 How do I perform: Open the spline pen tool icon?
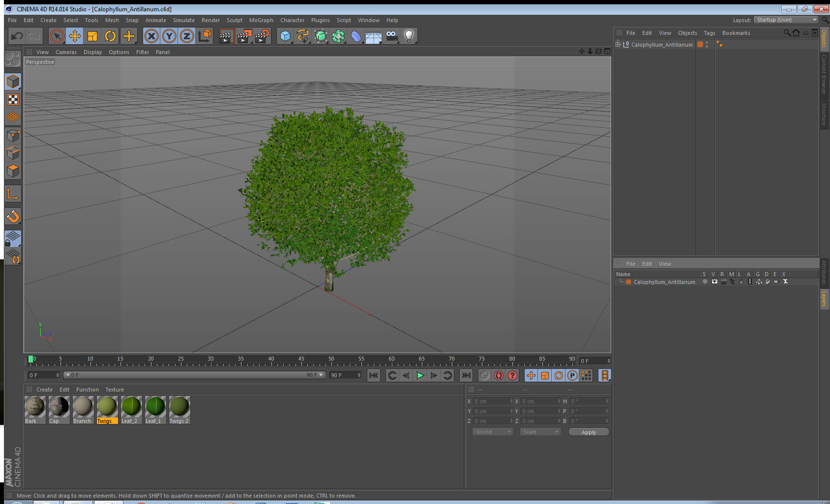(303, 36)
